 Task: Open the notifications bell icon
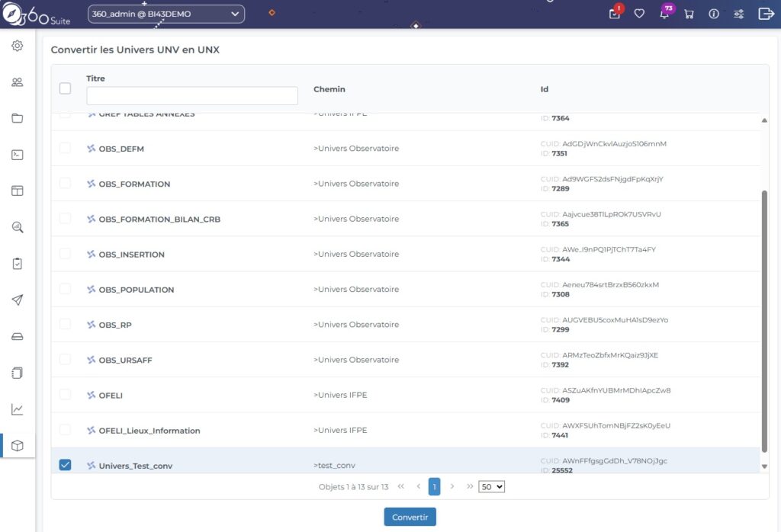664,14
